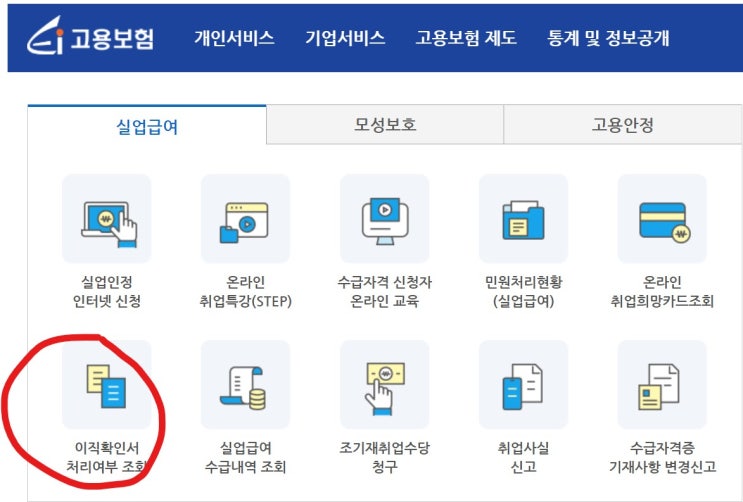Open the 고용보험 제도 menu
743x502 pixels.
(x=466, y=37)
